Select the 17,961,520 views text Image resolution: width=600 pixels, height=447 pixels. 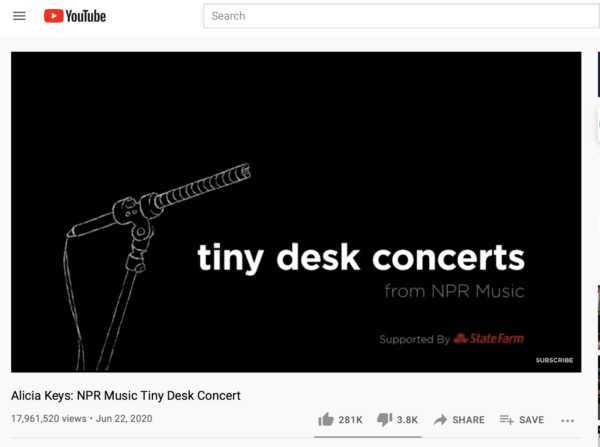49,419
